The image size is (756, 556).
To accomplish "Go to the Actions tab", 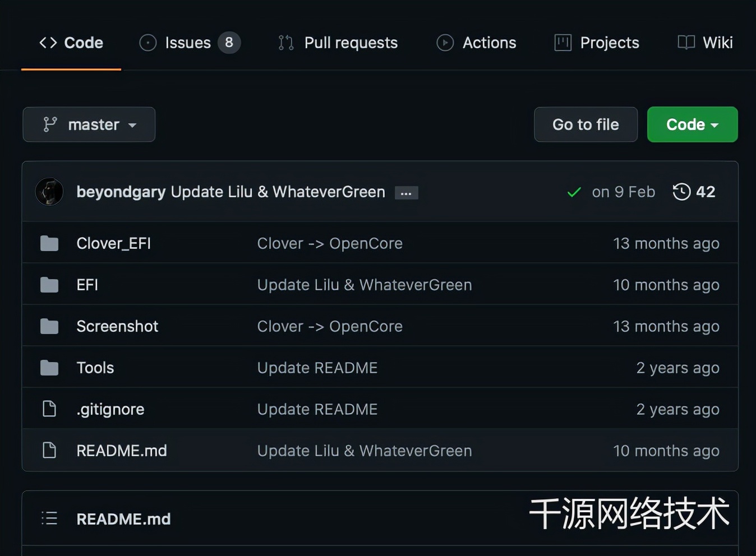I will pyautogui.click(x=476, y=43).
